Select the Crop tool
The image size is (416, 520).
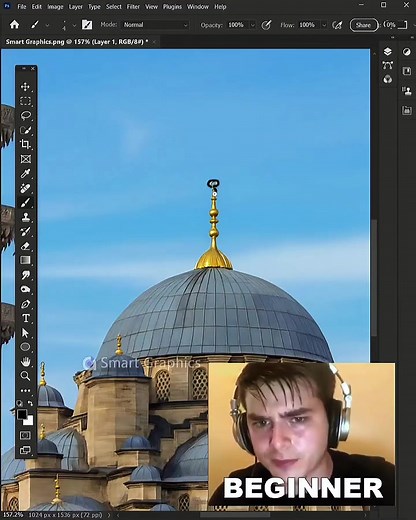[25, 144]
